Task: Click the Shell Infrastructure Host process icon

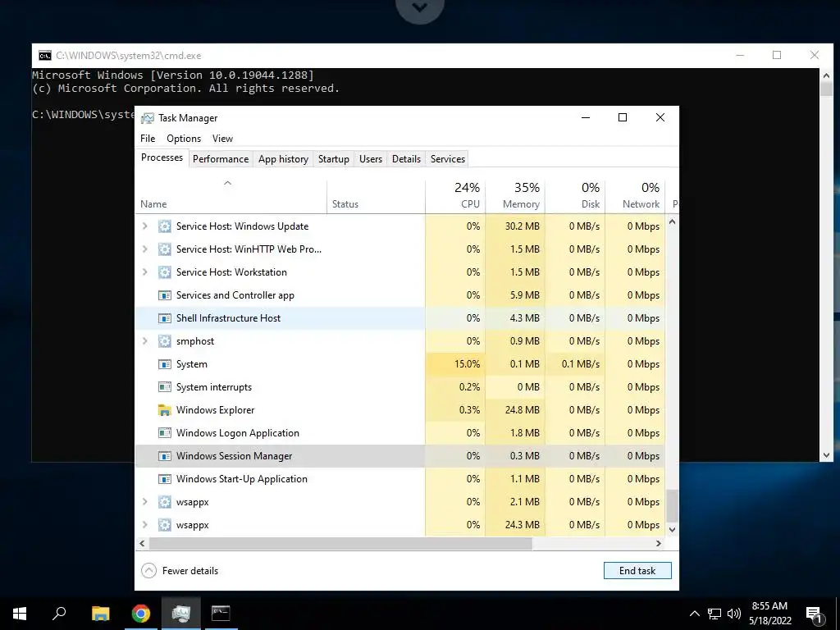Action: (x=164, y=318)
